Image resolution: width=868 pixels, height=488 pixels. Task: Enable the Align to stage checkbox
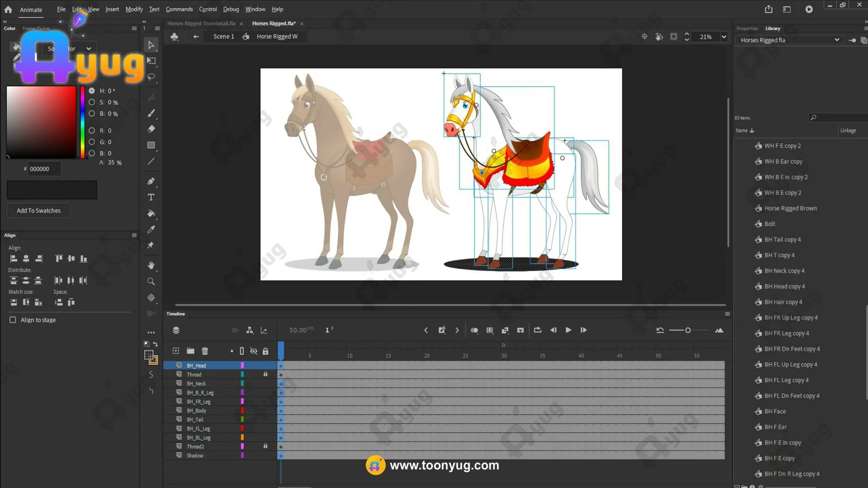pyautogui.click(x=13, y=320)
